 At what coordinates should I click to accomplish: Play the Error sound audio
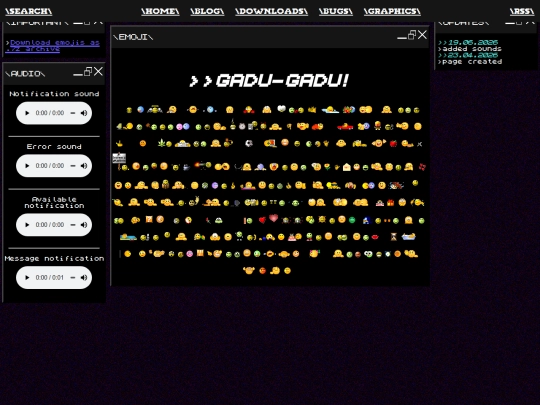(27, 166)
